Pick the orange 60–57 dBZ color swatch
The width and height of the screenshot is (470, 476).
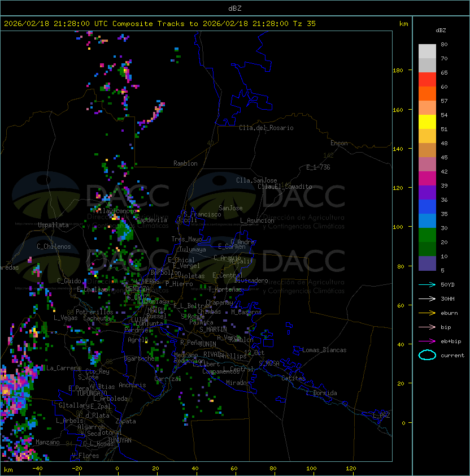[427, 94]
